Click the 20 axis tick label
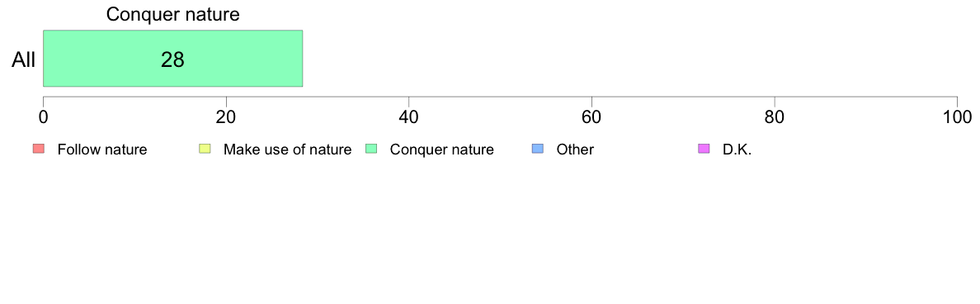 tap(226, 116)
